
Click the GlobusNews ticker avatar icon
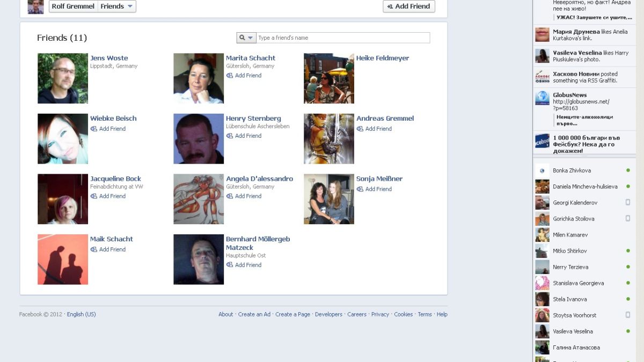coord(542,98)
